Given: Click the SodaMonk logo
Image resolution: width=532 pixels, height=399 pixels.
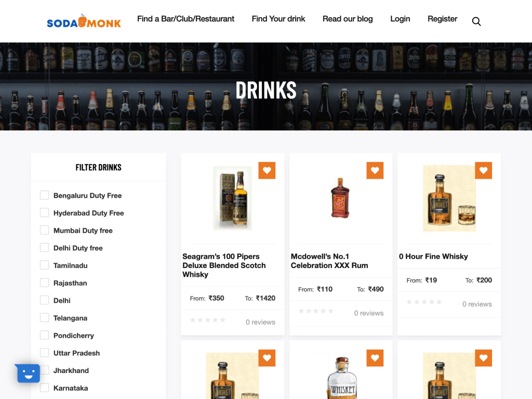Looking at the screenshot, I should [x=84, y=21].
